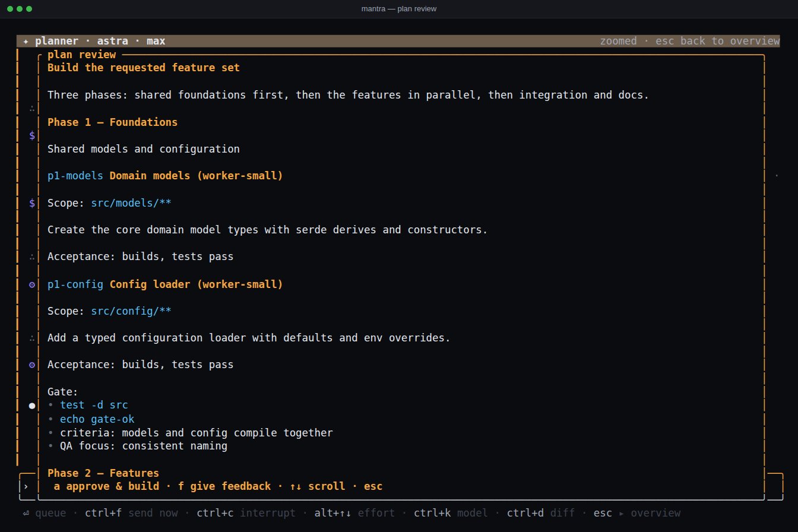Click 'overview' in the footer bar
The width and height of the screenshot is (798, 532).
(655, 513)
